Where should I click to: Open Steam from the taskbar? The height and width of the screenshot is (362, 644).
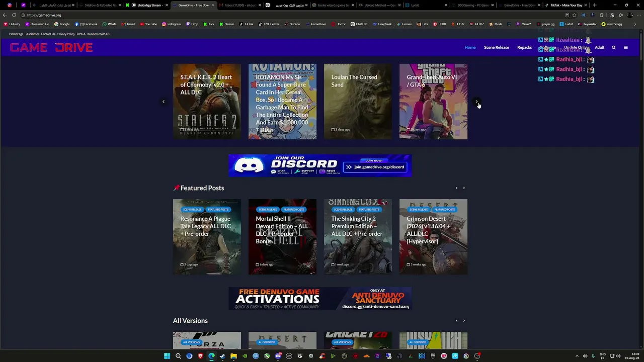tap(222, 356)
